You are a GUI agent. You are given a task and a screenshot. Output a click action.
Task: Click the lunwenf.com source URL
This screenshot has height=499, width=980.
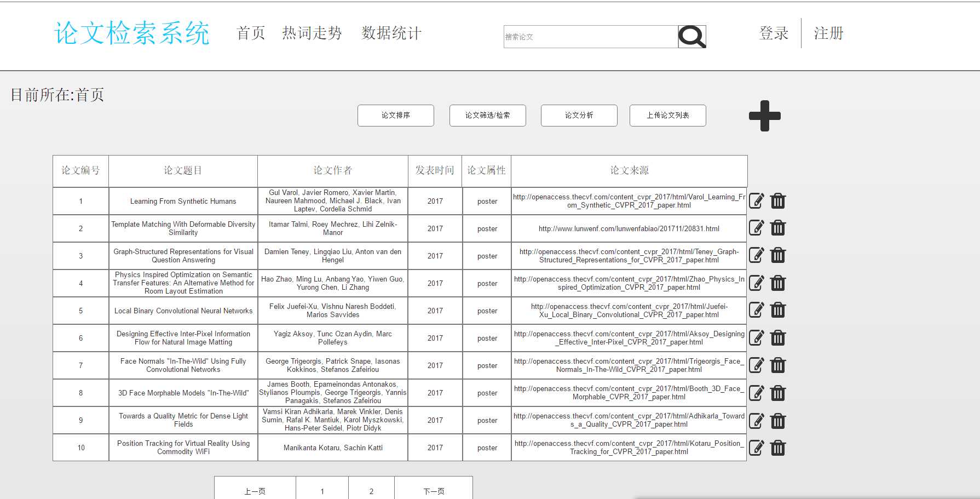[x=629, y=229]
